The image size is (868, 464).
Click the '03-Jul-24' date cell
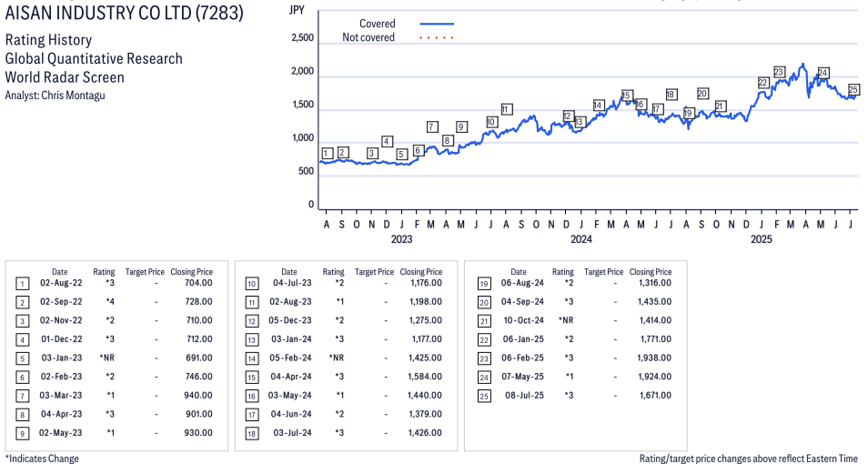click(292, 433)
